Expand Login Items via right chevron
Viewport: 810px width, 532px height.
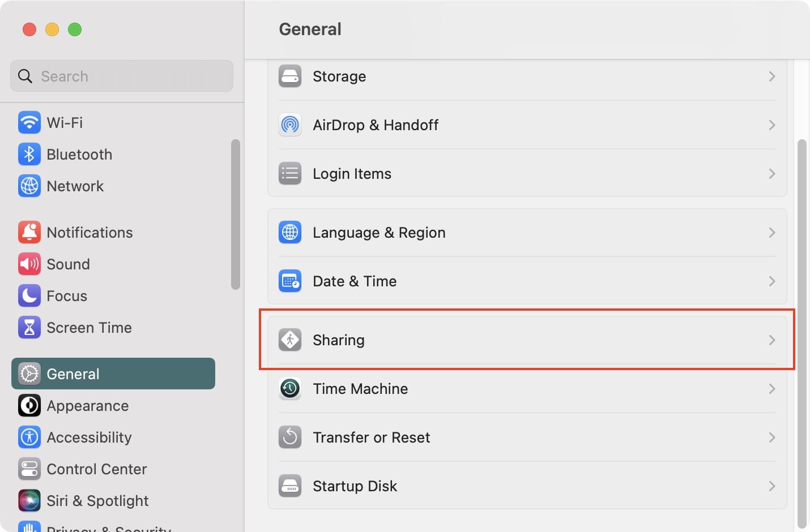point(771,174)
